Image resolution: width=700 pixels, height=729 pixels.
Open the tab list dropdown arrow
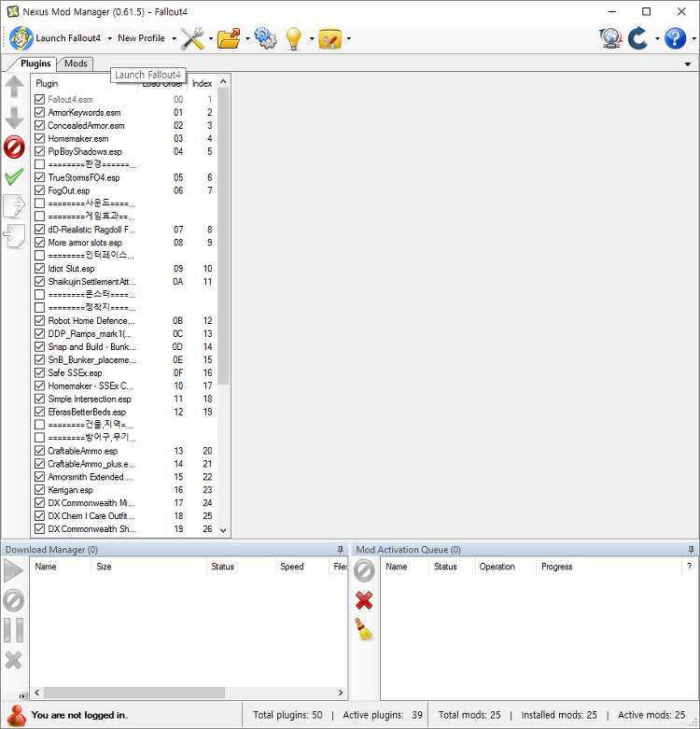(688, 64)
